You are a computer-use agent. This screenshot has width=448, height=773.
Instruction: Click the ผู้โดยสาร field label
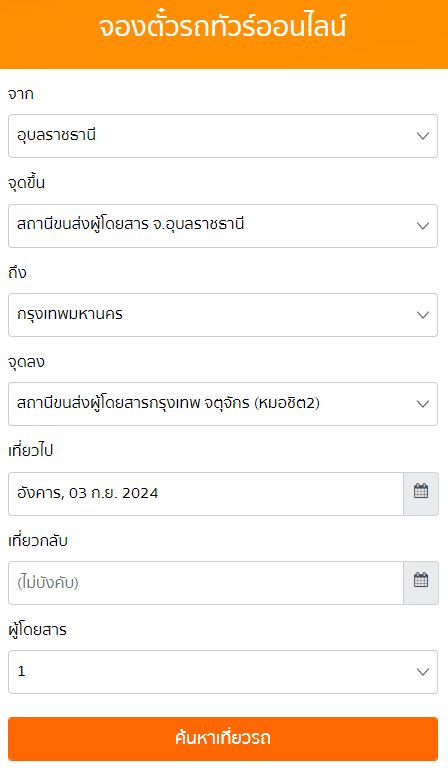tap(37, 630)
